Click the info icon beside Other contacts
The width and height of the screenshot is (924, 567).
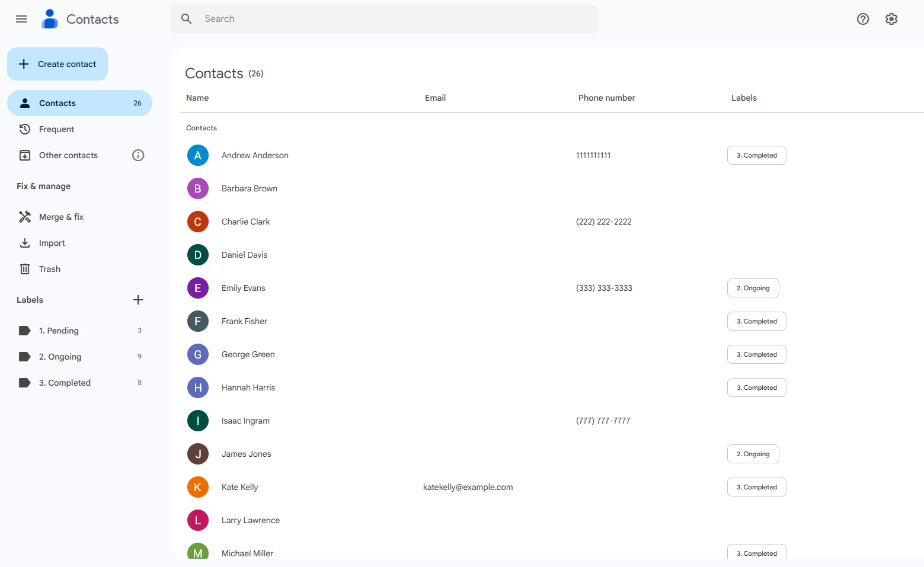(x=138, y=155)
